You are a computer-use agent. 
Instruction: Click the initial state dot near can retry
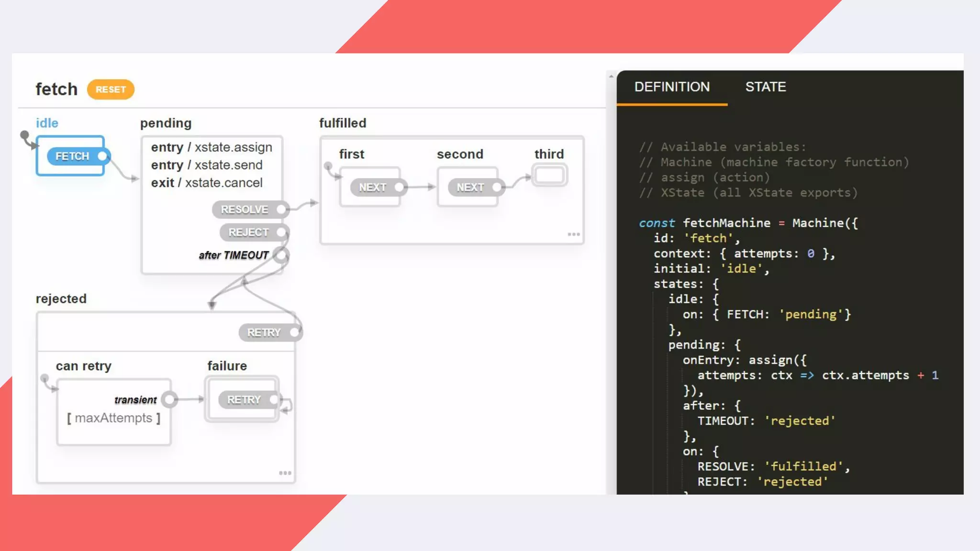pos(45,378)
